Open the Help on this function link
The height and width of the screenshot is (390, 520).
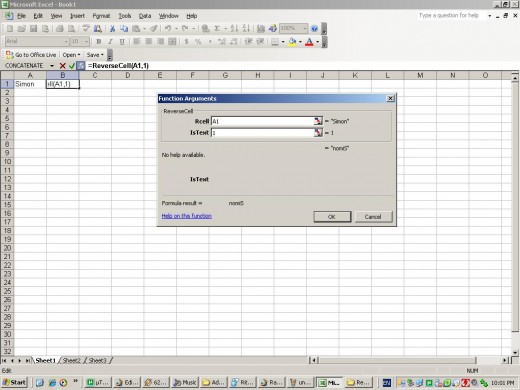[187, 216]
